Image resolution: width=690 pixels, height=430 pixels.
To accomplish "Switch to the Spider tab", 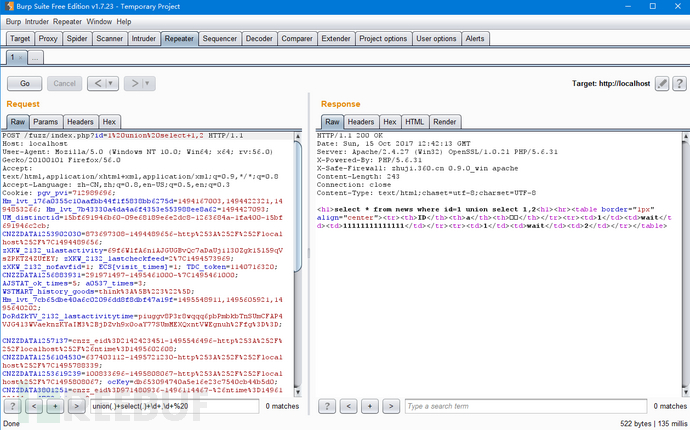I will coord(77,38).
